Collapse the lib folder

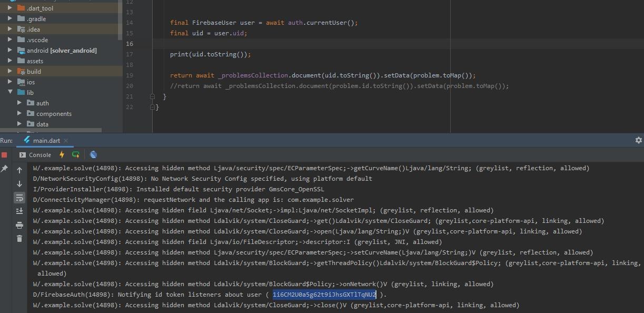click(9, 93)
